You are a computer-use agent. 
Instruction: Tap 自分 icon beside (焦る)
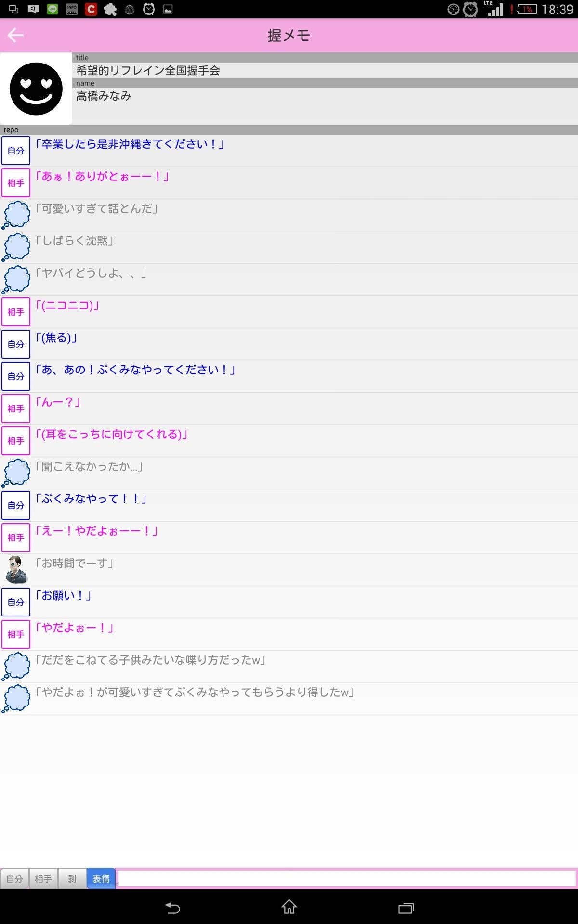pos(16,344)
